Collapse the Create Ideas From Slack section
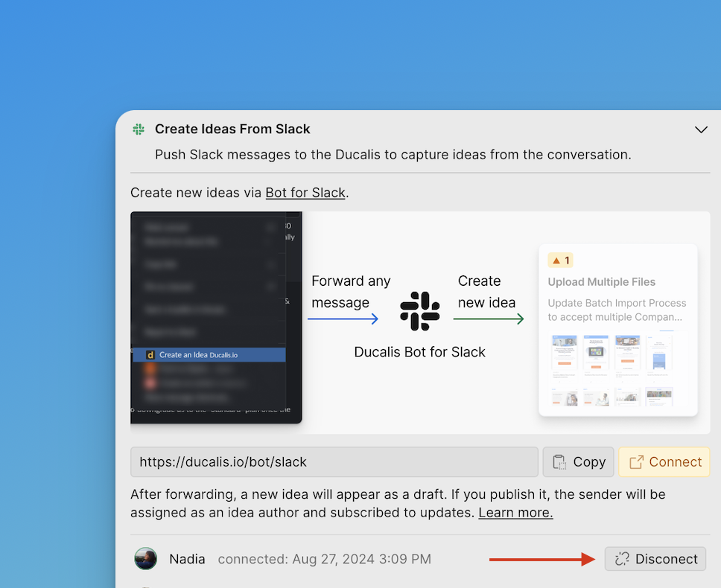721x588 pixels. pos(701,130)
